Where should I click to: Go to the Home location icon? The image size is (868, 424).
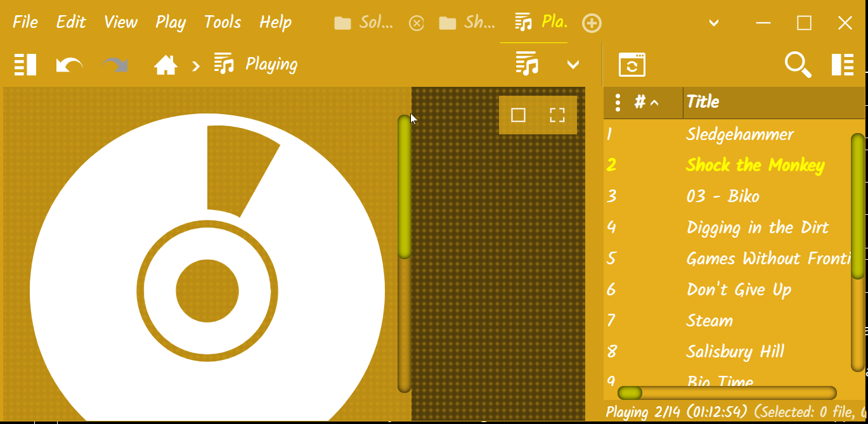[x=165, y=65]
